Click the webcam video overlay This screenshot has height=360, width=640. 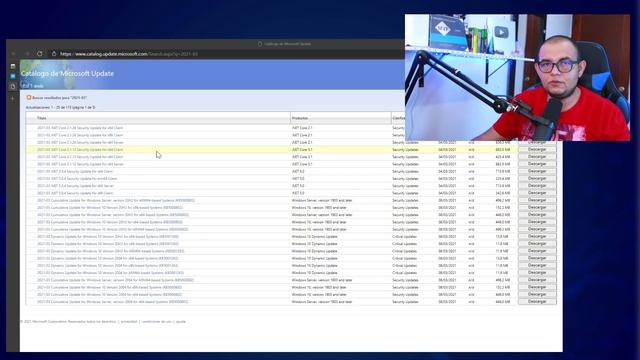(517, 78)
